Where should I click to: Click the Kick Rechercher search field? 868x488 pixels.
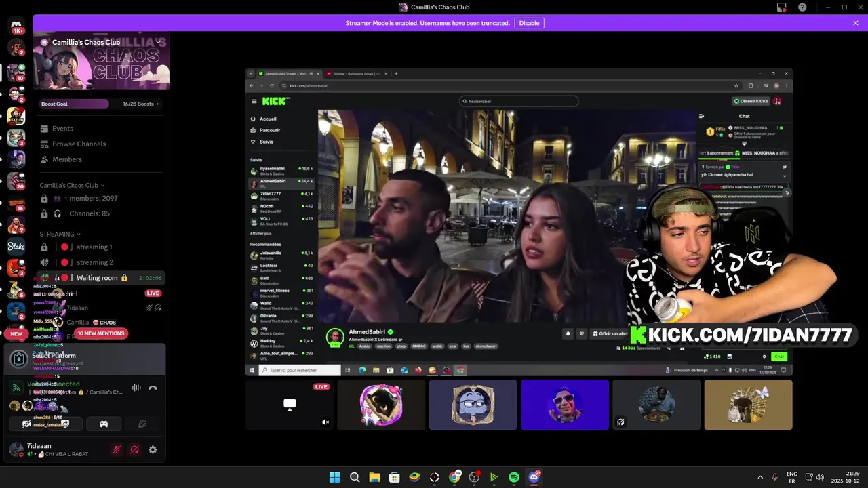(x=519, y=101)
